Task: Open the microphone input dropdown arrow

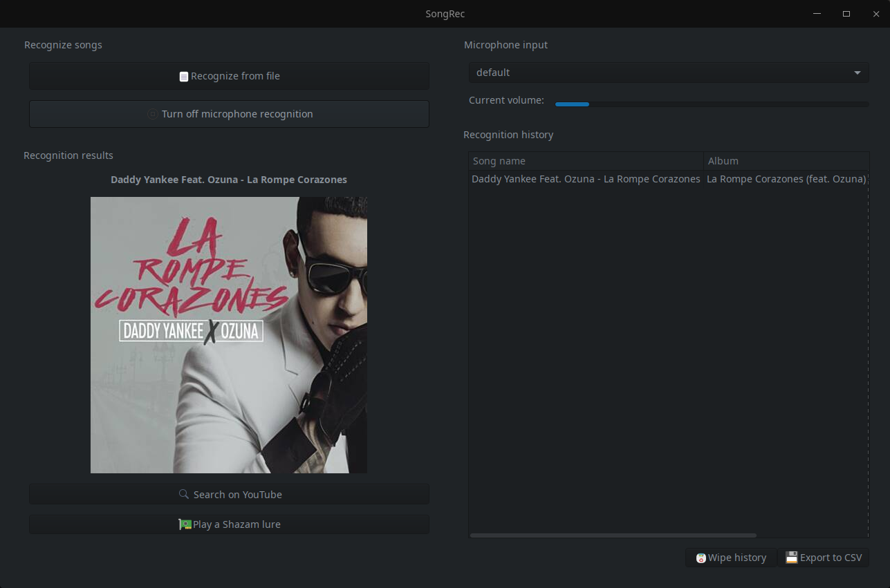Action: pyautogui.click(x=857, y=73)
